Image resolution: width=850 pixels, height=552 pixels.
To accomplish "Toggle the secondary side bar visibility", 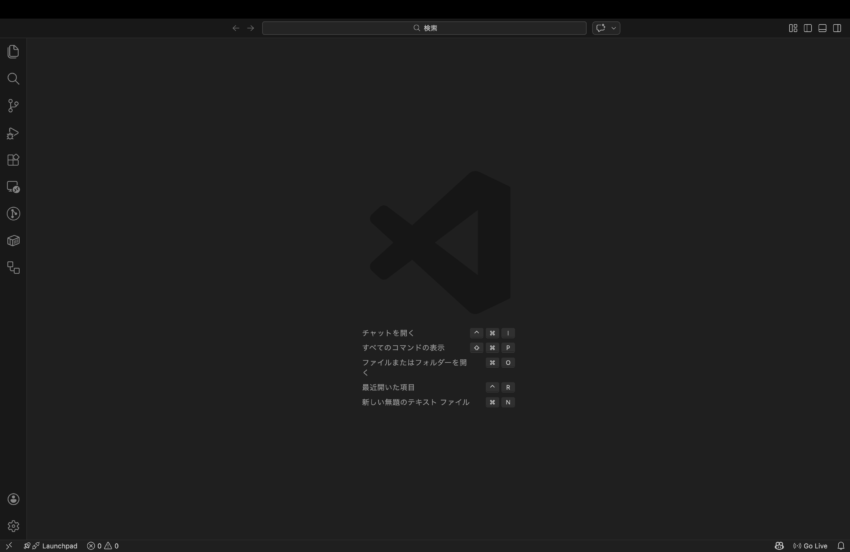I will point(837,28).
